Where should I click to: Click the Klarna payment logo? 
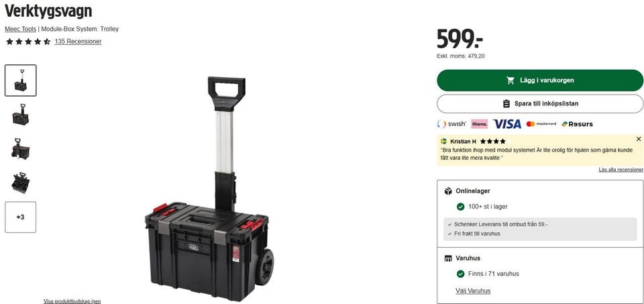click(x=479, y=123)
